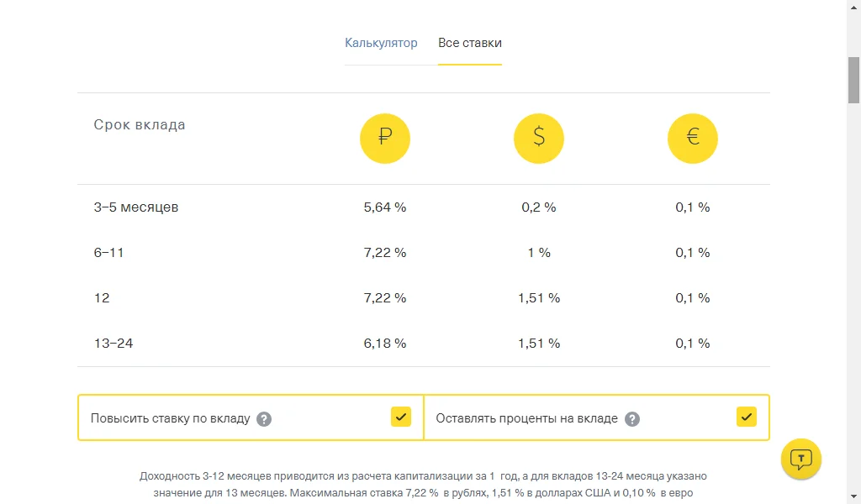This screenshot has height=504, width=861.
Task: Select the ruble currency icon
Action: [x=385, y=138]
